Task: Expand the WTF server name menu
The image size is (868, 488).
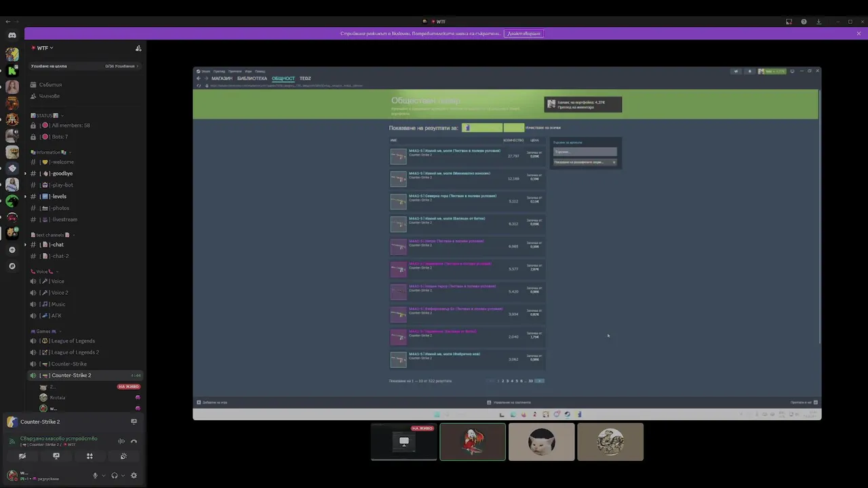Action: tap(42, 48)
